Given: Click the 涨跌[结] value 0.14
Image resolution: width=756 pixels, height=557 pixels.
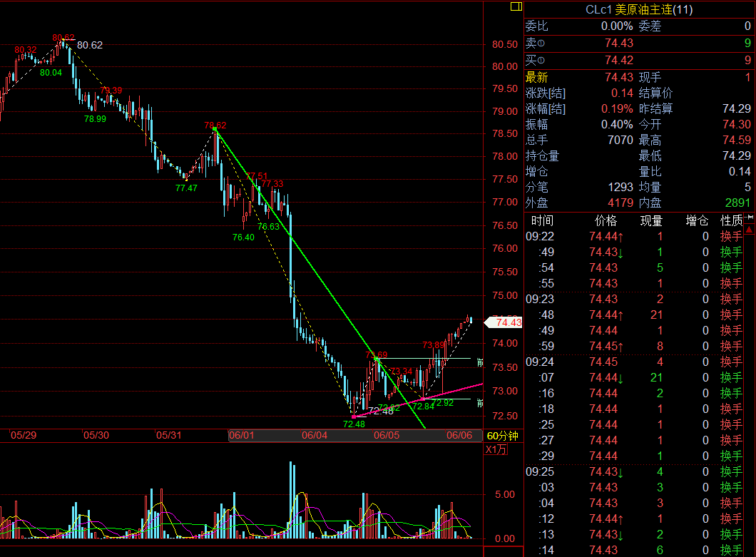Looking at the screenshot, I should pos(622,93).
